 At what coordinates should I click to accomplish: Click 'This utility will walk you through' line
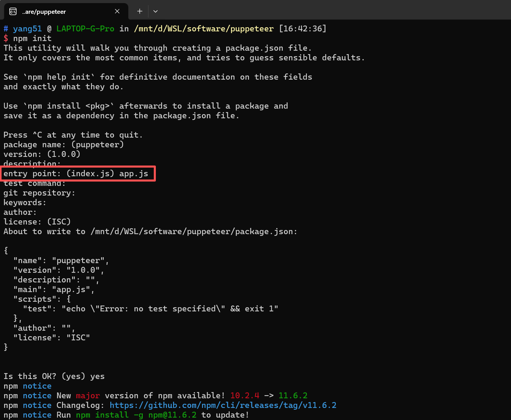158,48
